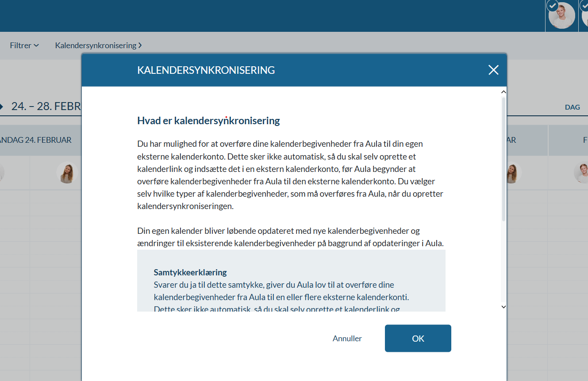Toggle checkmark on rightmost partially visible profile
The height and width of the screenshot is (381, 588).
585,6
